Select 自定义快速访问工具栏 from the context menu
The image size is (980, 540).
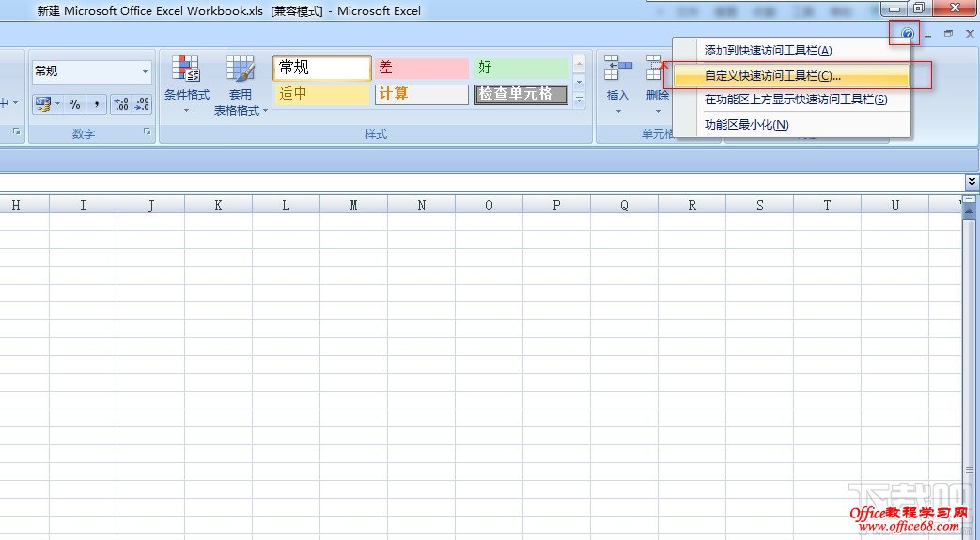point(772,75)
